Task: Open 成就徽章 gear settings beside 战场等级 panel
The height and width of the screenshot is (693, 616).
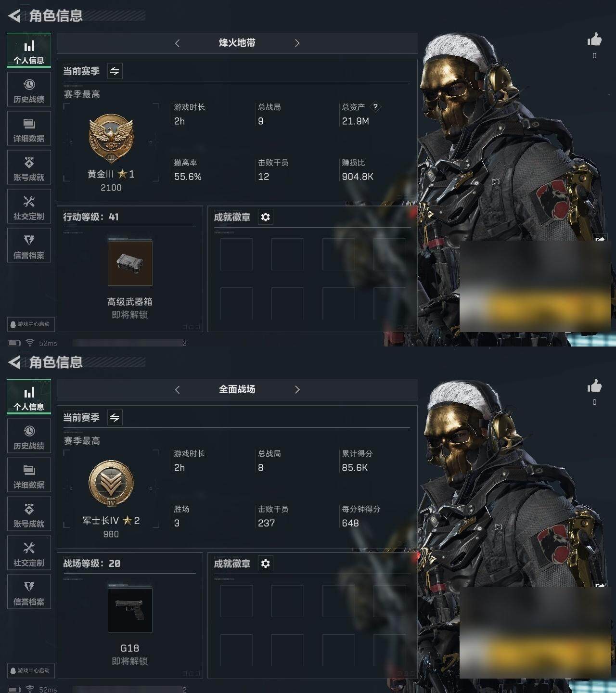Action: click(x=265, y=564)
